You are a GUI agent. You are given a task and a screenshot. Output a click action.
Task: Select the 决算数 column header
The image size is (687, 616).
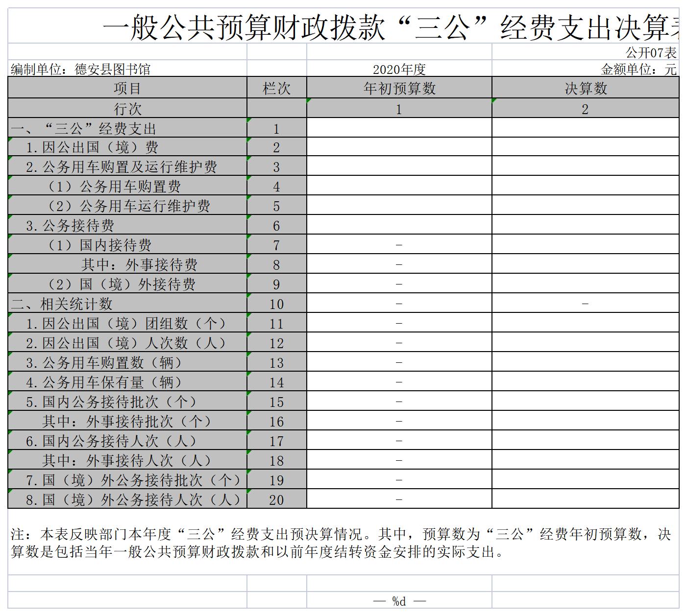click(585, 88)
